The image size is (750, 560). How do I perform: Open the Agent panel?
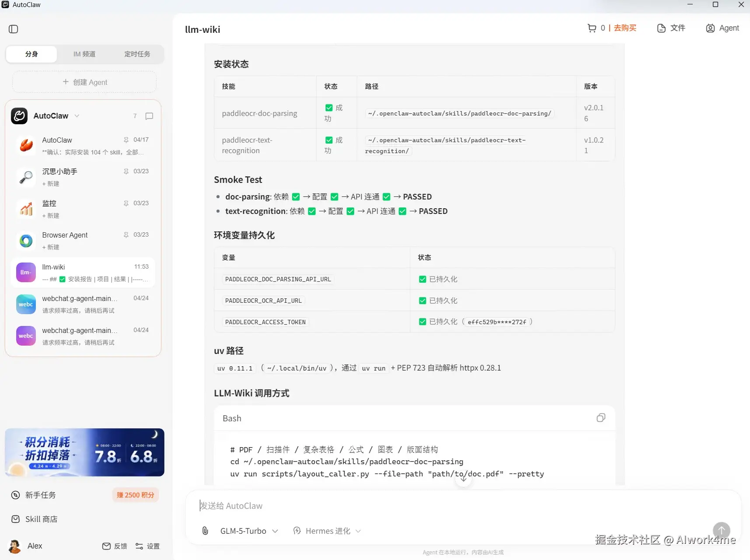(722, 28)
